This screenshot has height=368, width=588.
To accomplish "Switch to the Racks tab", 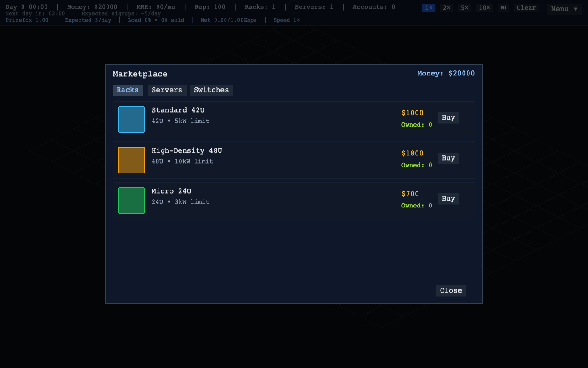I will pos(128,90).
